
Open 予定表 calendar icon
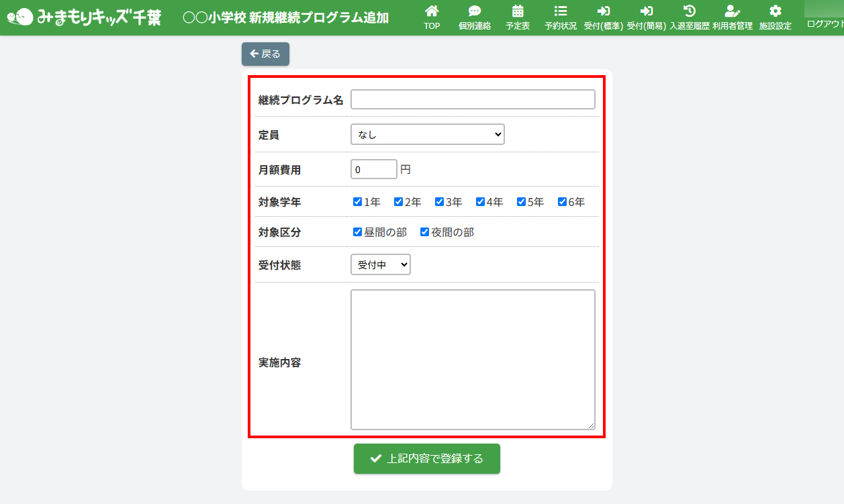coord(518,11)
